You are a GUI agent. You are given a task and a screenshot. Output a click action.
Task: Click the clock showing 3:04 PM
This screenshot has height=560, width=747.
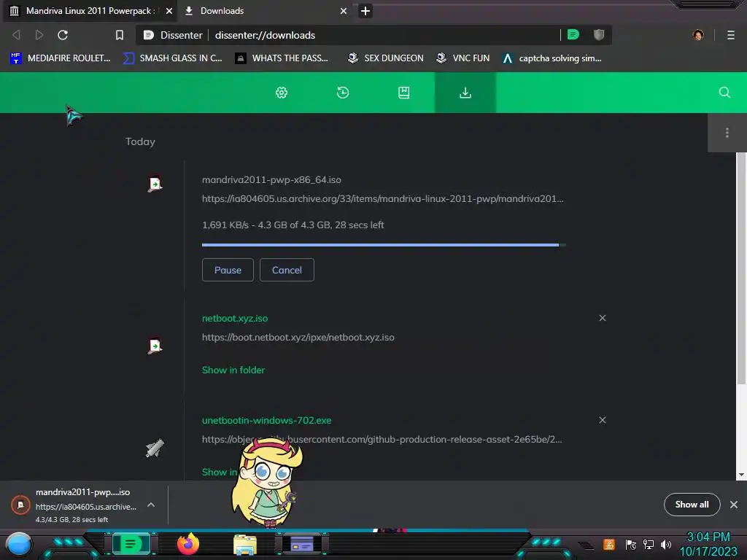click(708, 537)
